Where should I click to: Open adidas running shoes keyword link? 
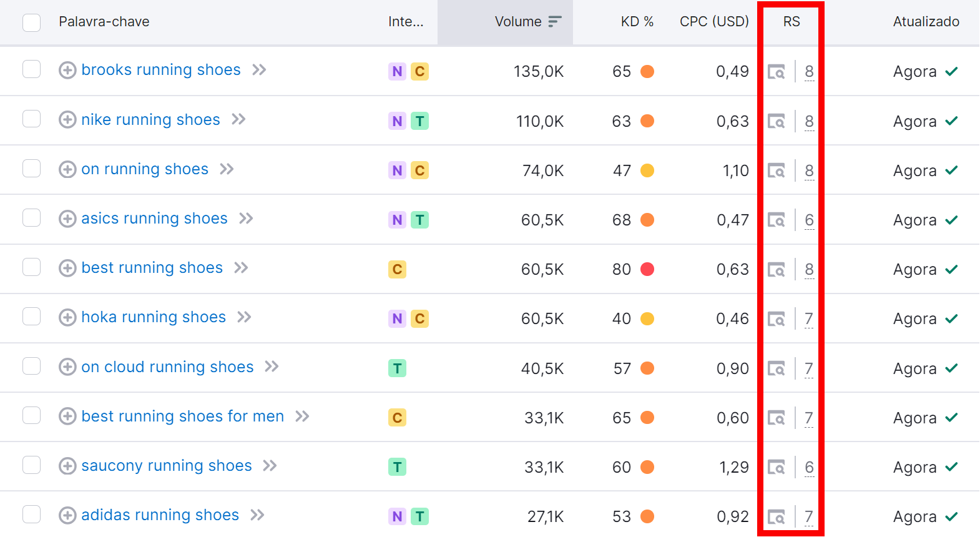tap(160, 515)
